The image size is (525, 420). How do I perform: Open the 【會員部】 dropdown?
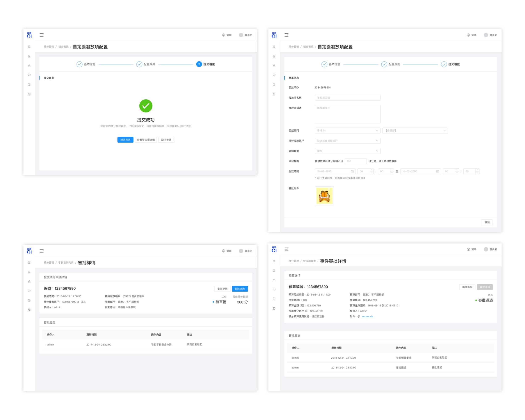tap(415, 130)
